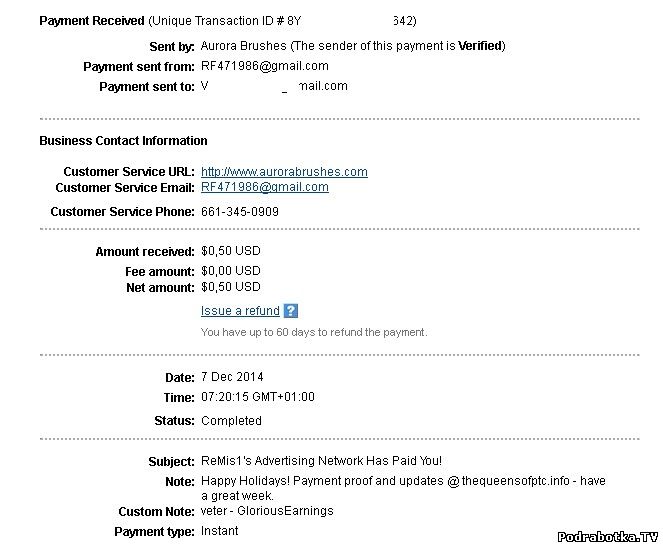This screenshot has height=547, width=663.
Task: Click the time 07:20:15 GMT+01:00
Action: (258, 397)
